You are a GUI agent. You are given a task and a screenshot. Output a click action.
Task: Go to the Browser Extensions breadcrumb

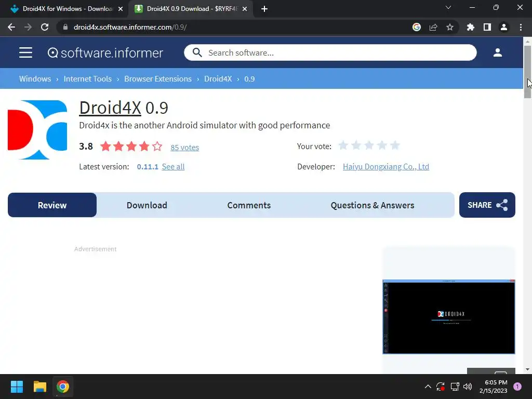click(x=158, y=79)
